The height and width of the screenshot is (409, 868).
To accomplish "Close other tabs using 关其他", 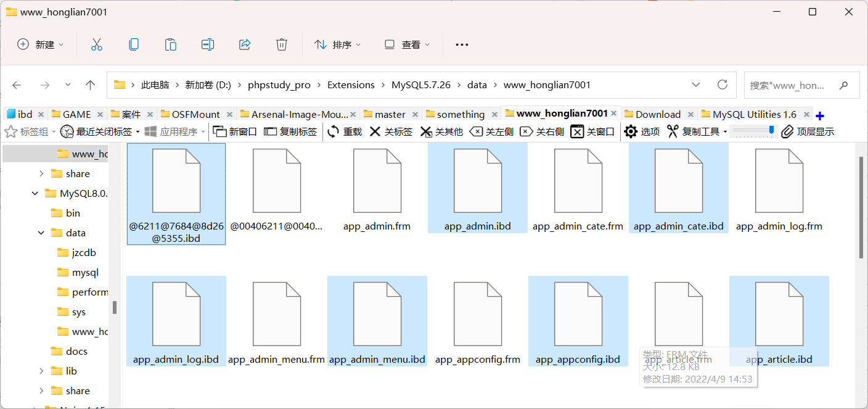I will click(x=441, y=131).
